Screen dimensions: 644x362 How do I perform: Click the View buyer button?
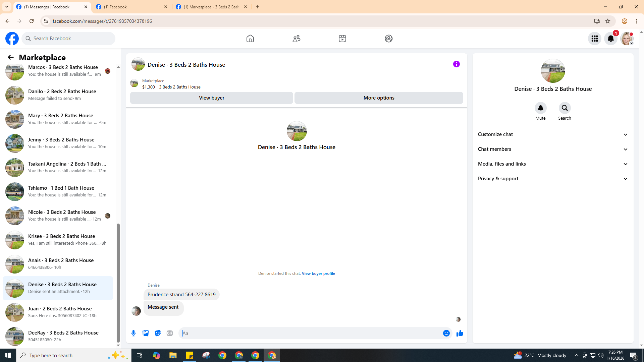pos(211,98)
